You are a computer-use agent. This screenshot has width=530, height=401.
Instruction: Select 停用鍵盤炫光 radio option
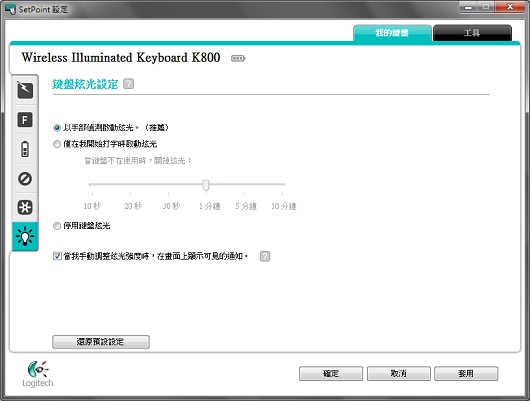coord(57,226)
